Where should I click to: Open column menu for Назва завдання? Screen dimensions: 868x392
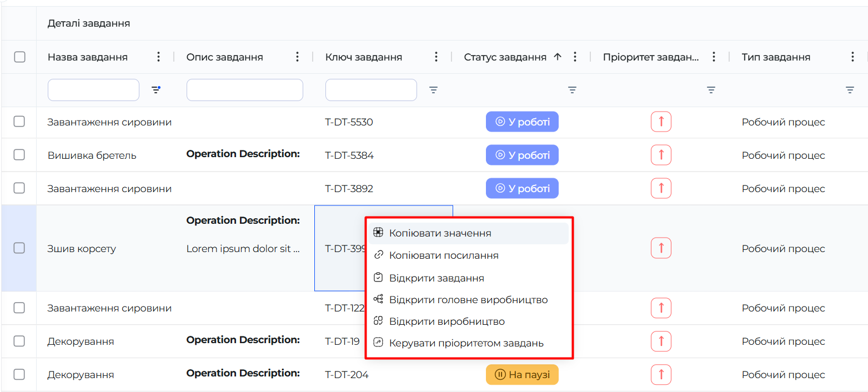[x=159, y=57]
